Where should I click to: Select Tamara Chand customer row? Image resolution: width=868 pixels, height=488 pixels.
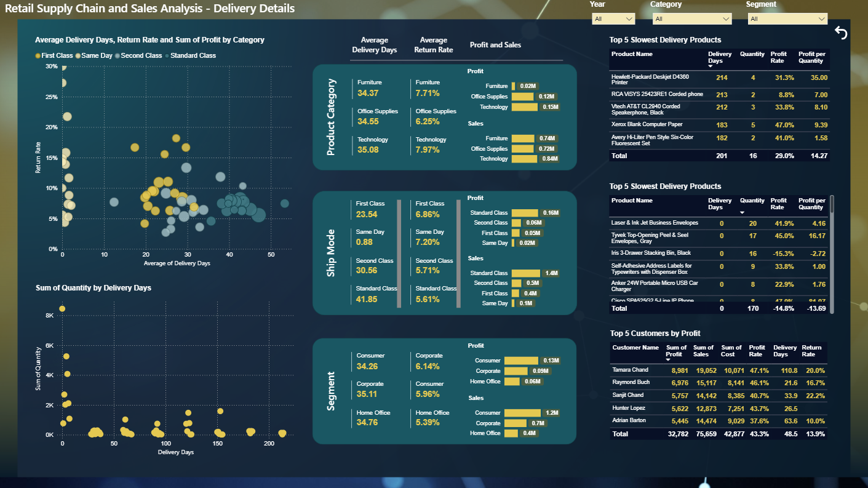pos(719,370)
